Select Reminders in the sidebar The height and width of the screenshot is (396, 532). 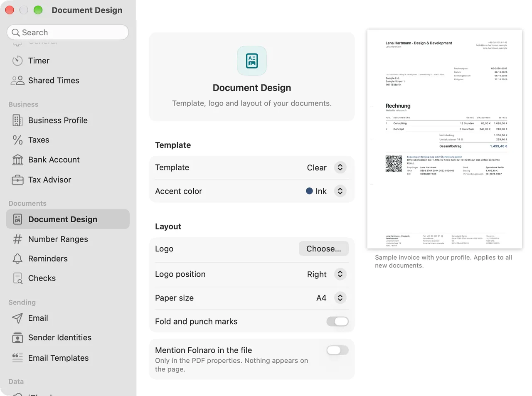[68, 259]
